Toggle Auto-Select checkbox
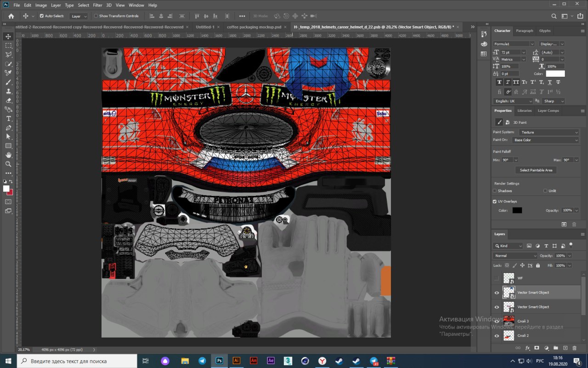Screen dimensions: 588x368 tap(42, 16)
